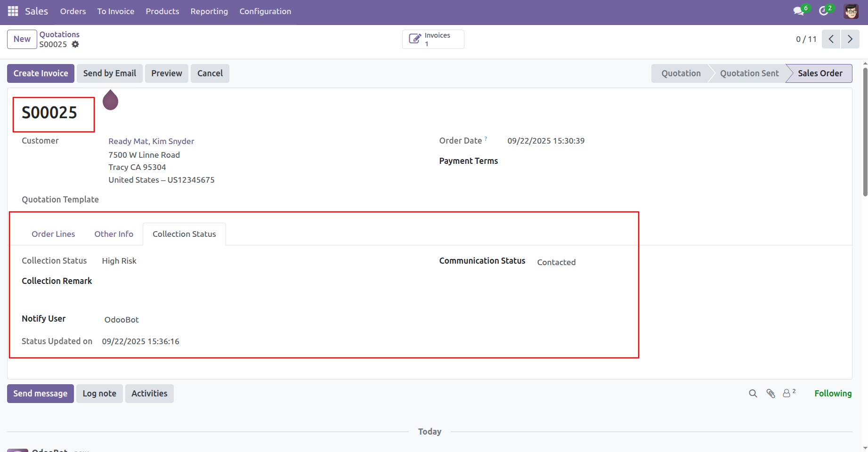
Task: Open the gear actions menu beside S00025
Action: coord(75,44)
